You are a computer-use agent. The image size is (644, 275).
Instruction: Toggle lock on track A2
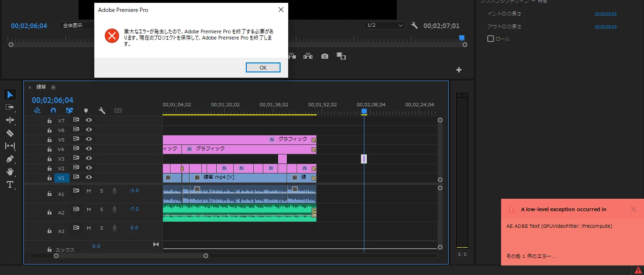click(49, 213)
